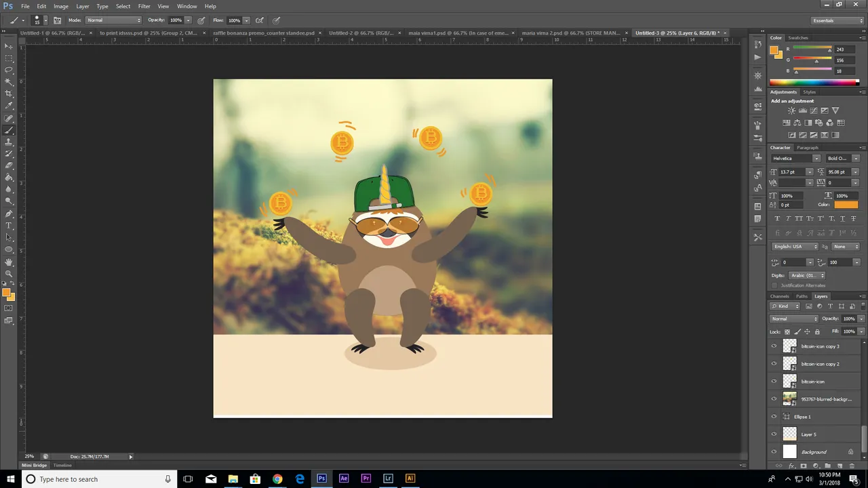Open the Styles panel tab

pos(810,92)
